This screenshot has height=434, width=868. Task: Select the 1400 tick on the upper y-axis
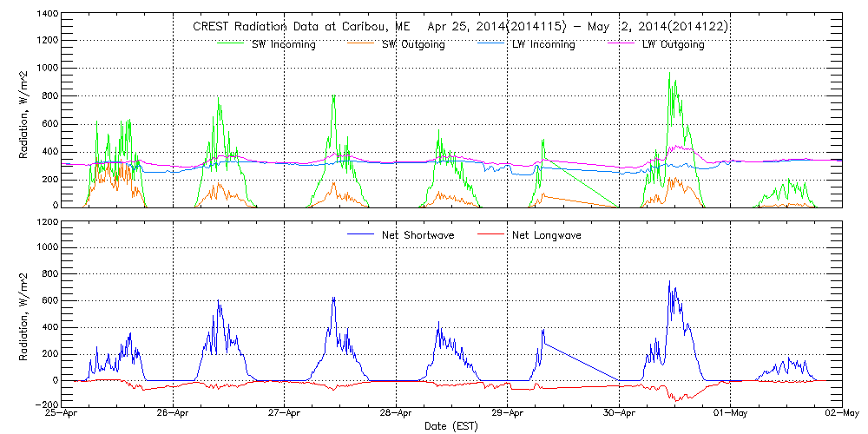click(x=47, y=16)
